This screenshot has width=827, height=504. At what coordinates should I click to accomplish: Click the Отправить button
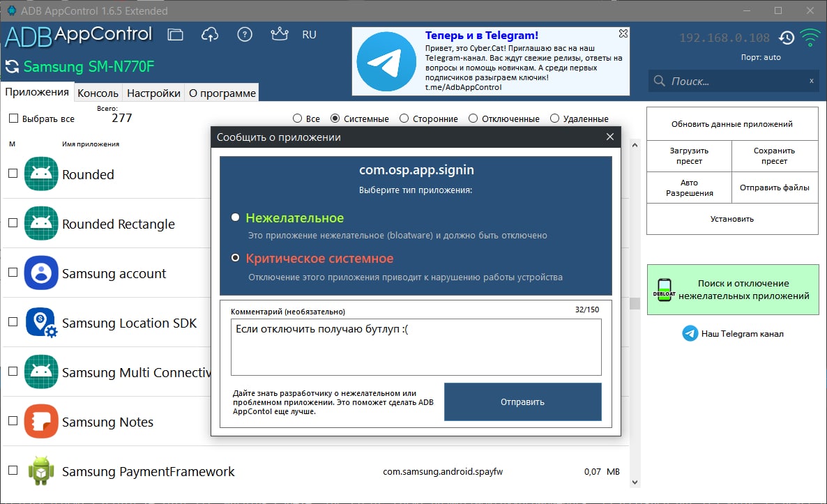(523, 402)
